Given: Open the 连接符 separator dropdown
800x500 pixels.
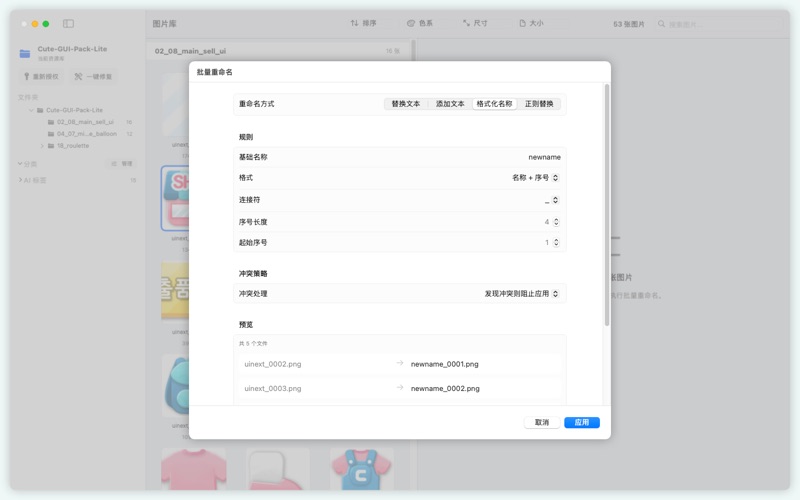Looking at the screenshot, I should click(552, 200).
